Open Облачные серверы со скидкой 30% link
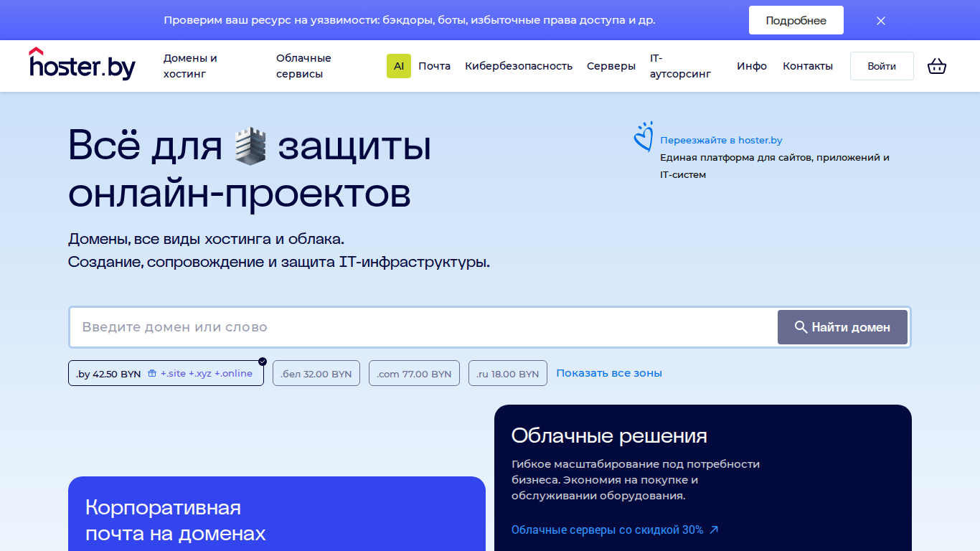This screenshot has width=980, height=551. pyautogui.click(x=615, y=530)
